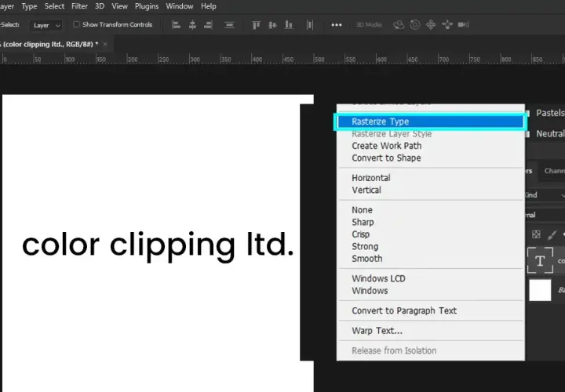The width and height of the screenshot is (565, 392).
Task: Close the color clipping ltd. document tab
Action: pyautogui.click(x=105, y=44)
